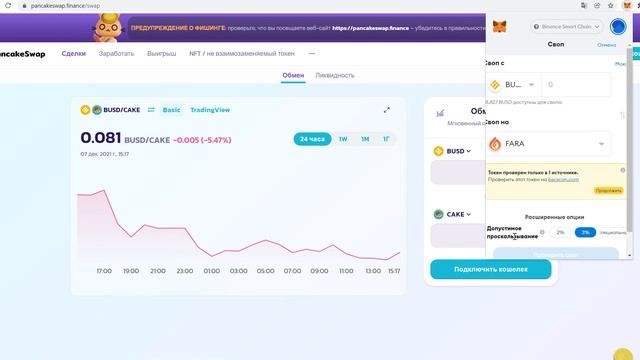Reload the page with the refresh icon
Image resolution: width=640 pixels, height=360 pixels.
click(8, 6)
